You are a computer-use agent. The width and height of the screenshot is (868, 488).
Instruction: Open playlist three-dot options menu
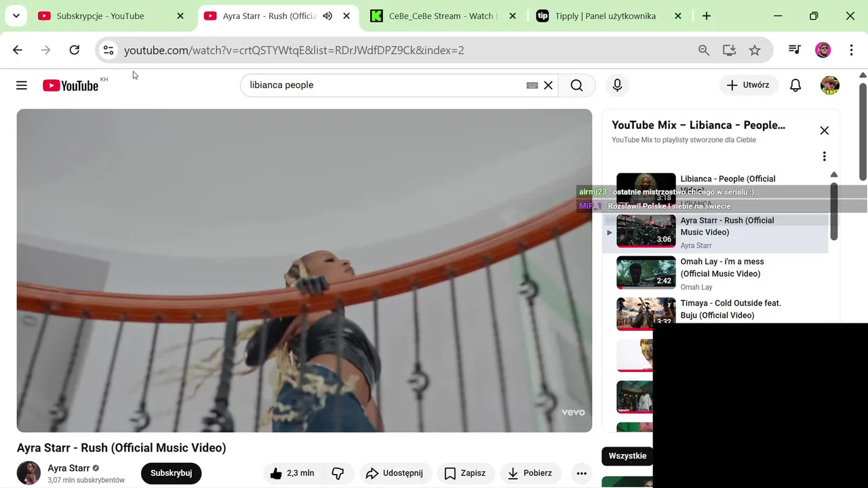(x=825, y=157)
